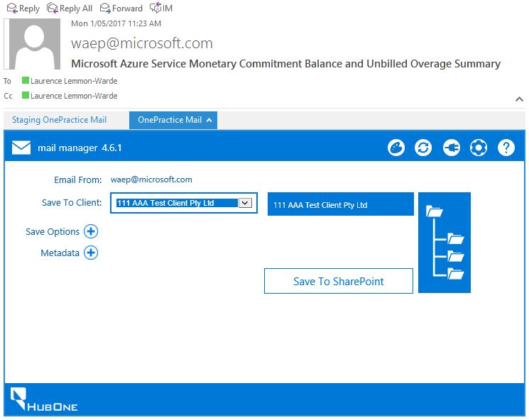529x420 pixels.
Task: Select the OnePractice Mail tab
Action: pos(173,120)
